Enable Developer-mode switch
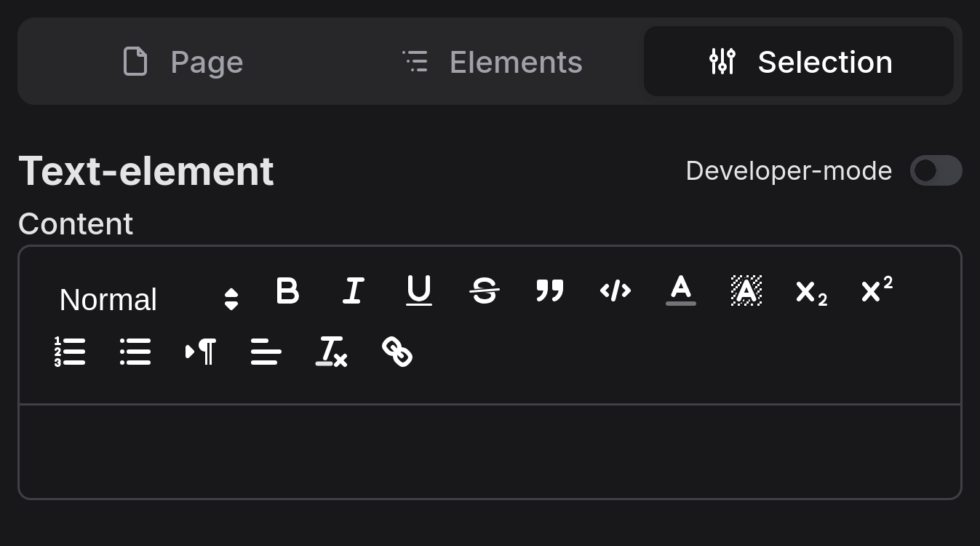Screen dimensions: 980x546 point(936,170)
